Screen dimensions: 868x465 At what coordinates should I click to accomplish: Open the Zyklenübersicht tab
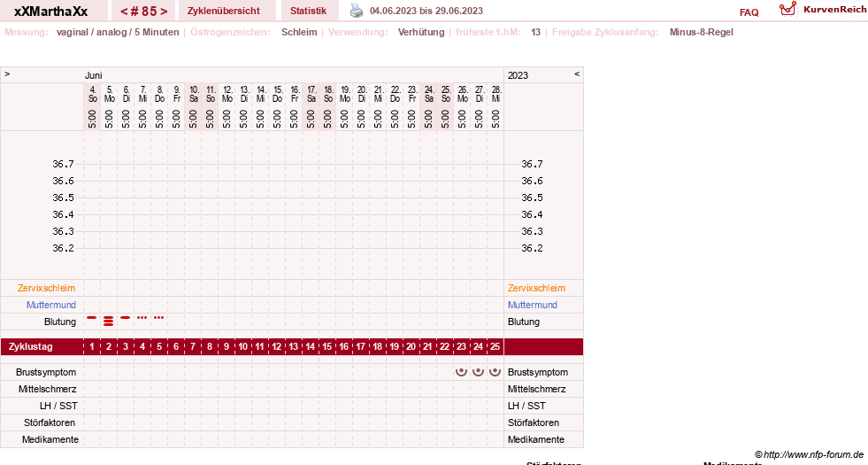(x=224, y=11)
